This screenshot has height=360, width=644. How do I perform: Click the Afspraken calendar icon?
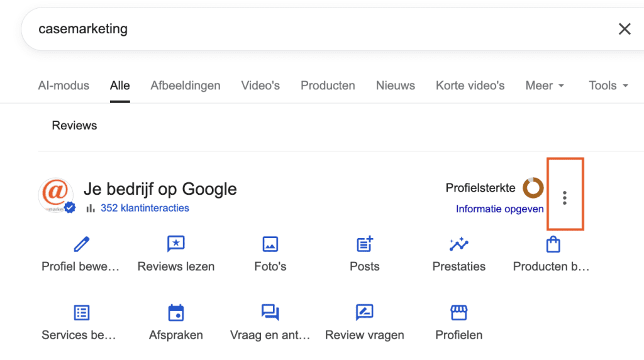point(176,313)
